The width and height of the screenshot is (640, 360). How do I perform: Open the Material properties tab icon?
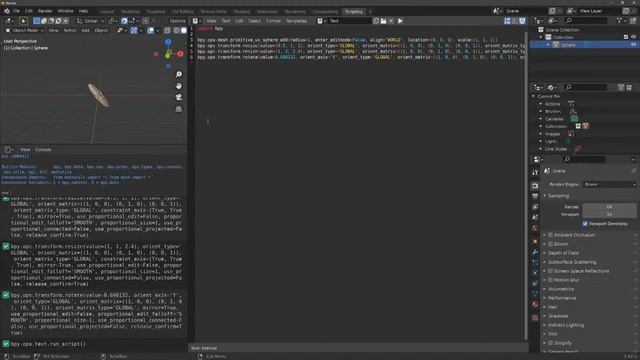coord(535,305)
